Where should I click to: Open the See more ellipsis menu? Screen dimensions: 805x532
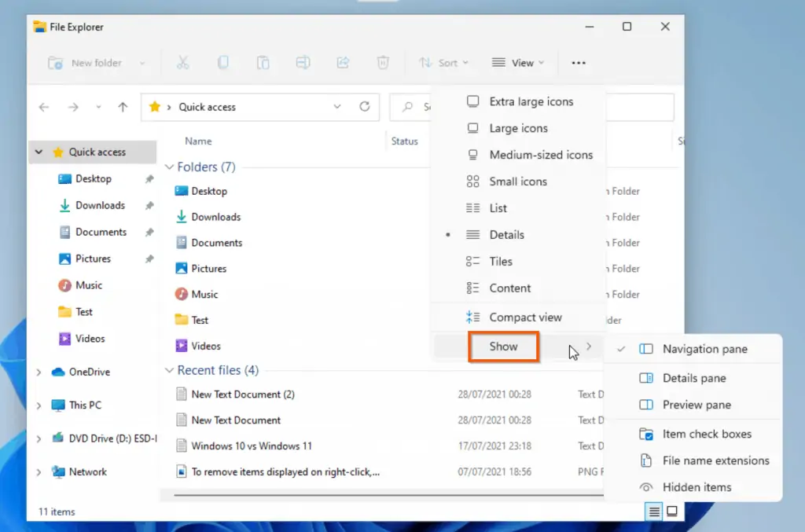[x=579, y=63]
